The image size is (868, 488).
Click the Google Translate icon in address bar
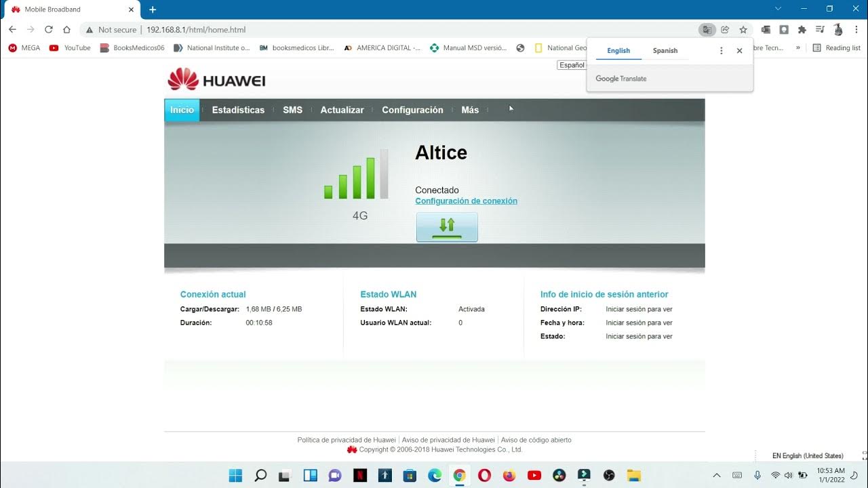coord(707,30)
